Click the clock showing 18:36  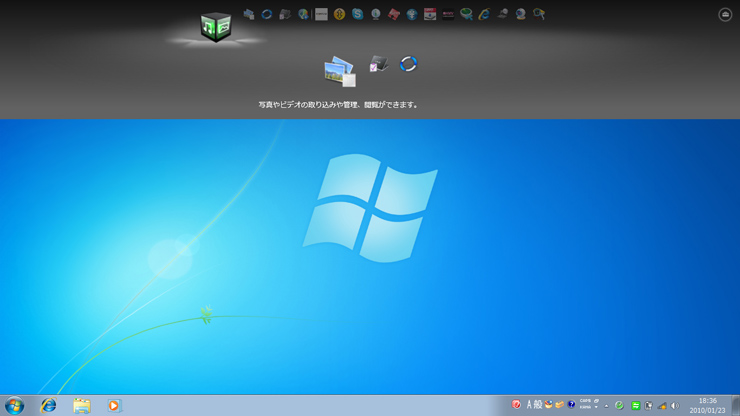(x=707, y=405)
